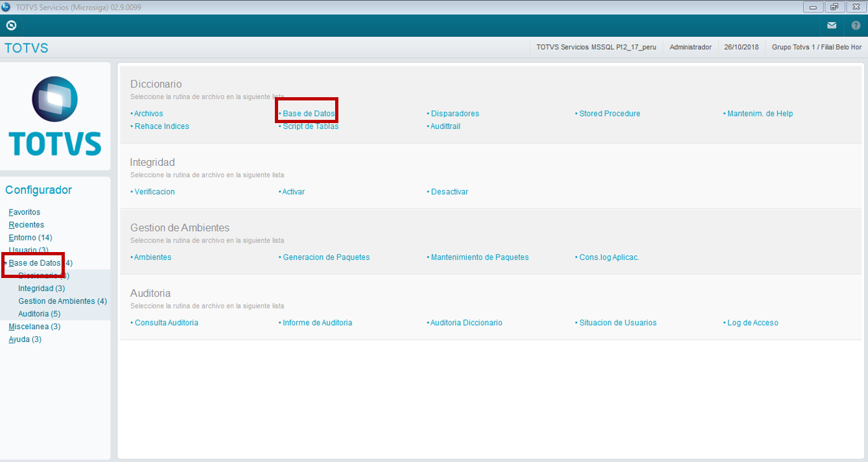868x462 pixels.
Task: Click the Integridad section heading
Action: point(152,163)
